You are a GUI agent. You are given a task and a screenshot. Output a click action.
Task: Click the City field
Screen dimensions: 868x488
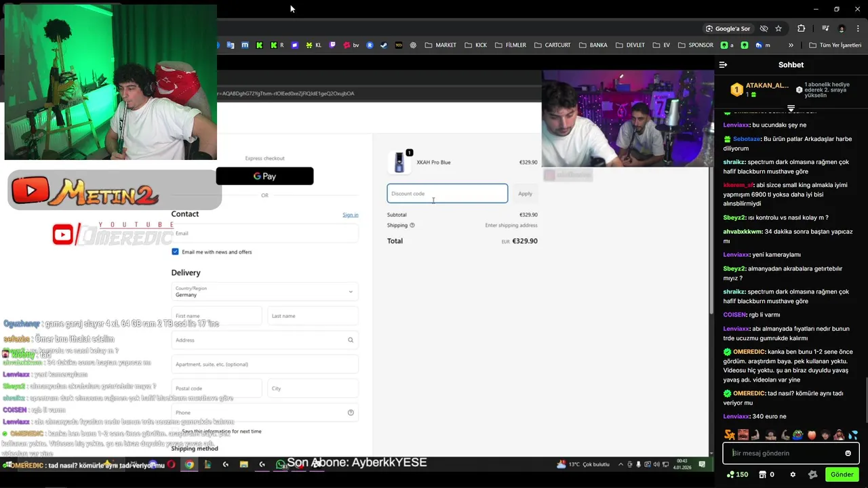[x=313, y=388]
